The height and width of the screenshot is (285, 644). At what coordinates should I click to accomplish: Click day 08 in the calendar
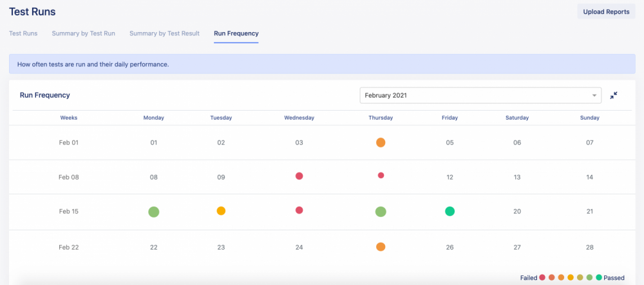pos(154,177)
